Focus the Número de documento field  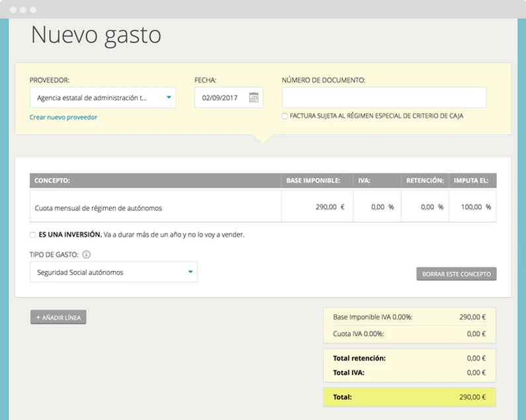pos(384,98)
